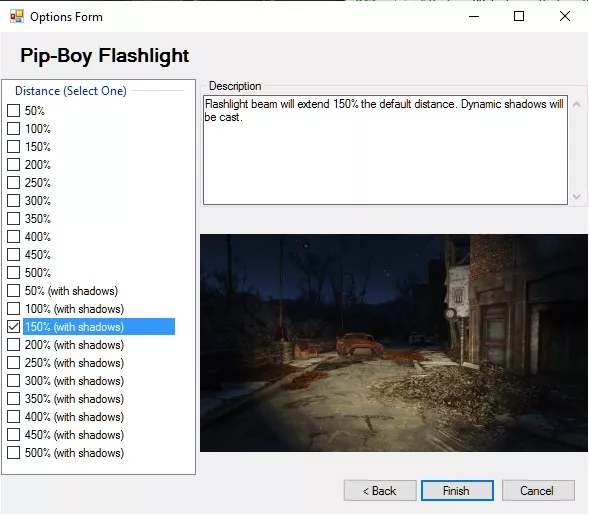
Task: Click the flashlight preview image
Action: point(394,343)
